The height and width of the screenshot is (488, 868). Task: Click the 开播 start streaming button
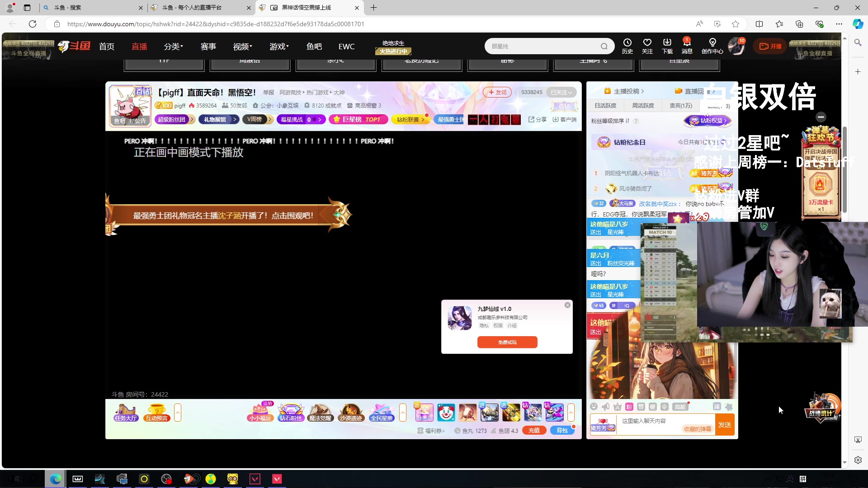770,46
